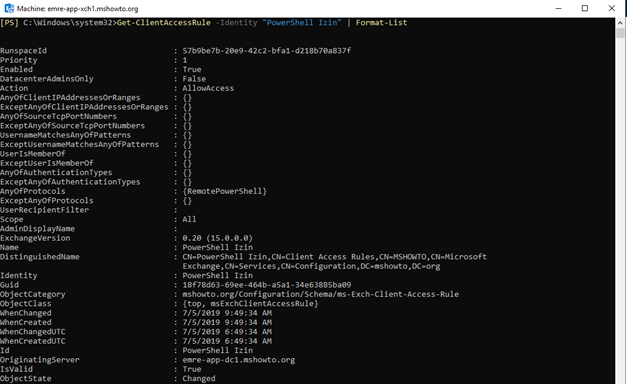Click the Priority value 1
Image resolution: width=627 pixels, height=384 pixels.
pyautogui.click(x=185, y=60)
